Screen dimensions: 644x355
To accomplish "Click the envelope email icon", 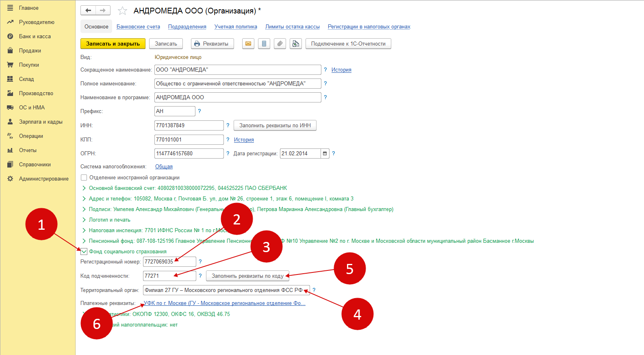I will coord(248,44).
